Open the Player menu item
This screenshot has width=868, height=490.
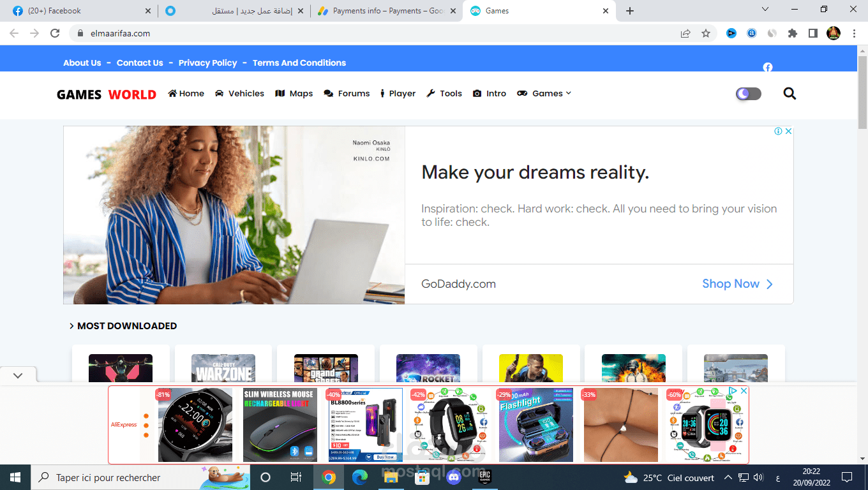[398, 93]
